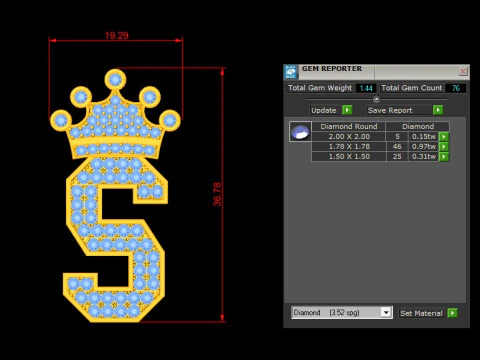Image resolution: width=480 pixels, height=360 pixels.
Task: Click the count cell showing 25
Action: pos(397,157)
